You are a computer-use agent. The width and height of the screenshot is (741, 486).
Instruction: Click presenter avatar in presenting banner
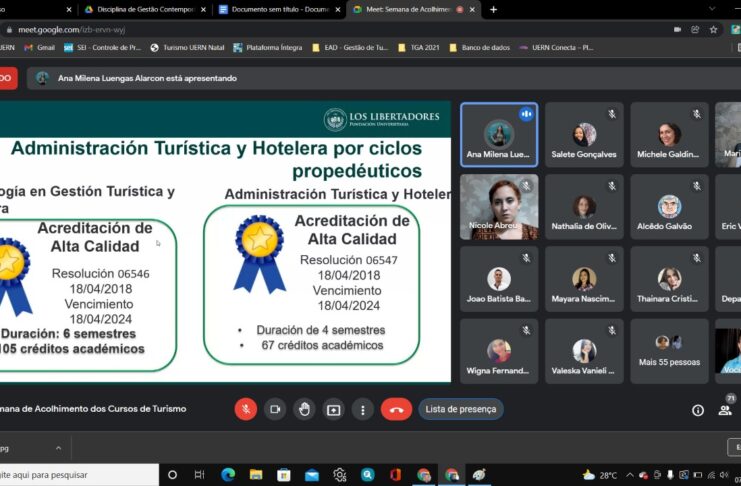(x=42, y=78)
